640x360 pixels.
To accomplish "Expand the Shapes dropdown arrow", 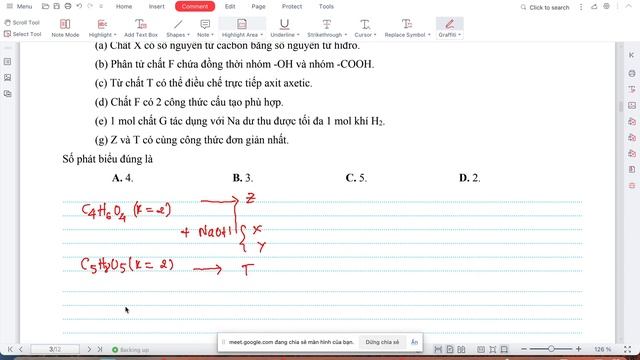I will (188, 35).
